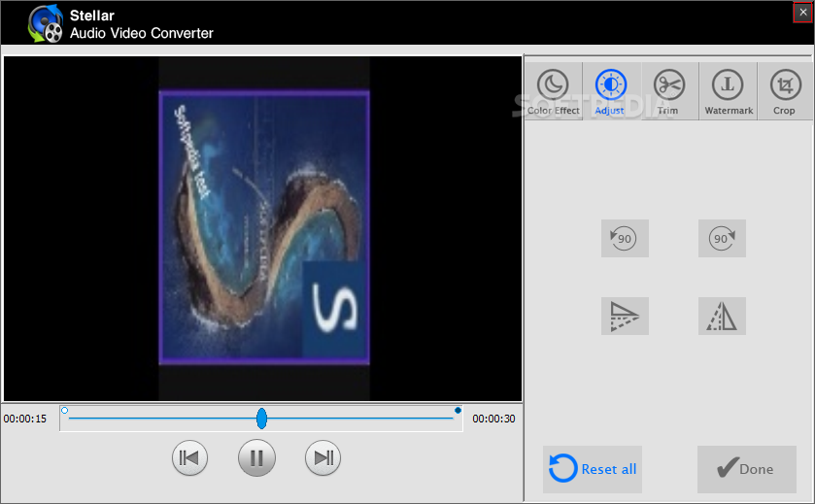Click the video preview area
Screen dimensions: 815x504
[262, 228]
